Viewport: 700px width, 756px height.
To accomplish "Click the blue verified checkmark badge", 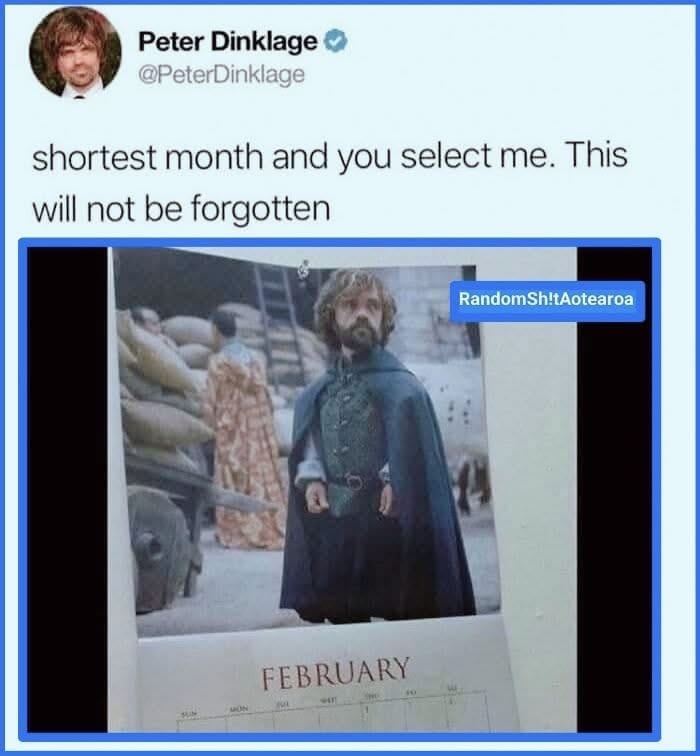I will pos(336,41).
